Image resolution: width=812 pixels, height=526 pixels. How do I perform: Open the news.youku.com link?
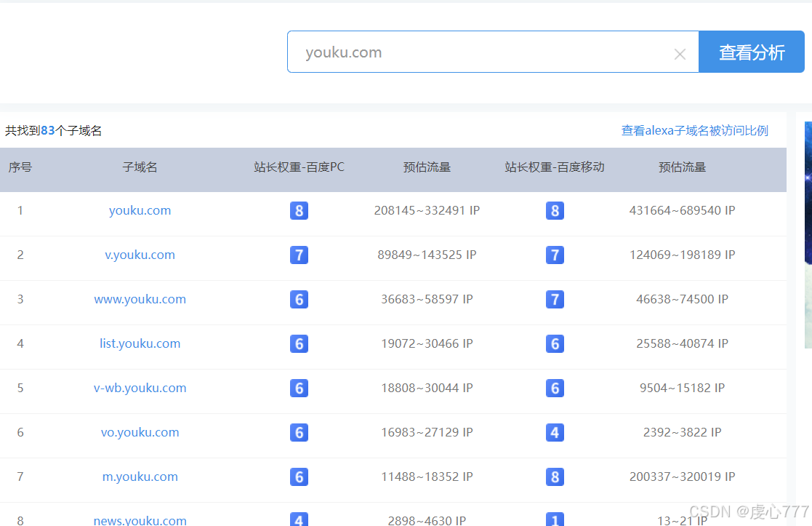tap(140, 520)
